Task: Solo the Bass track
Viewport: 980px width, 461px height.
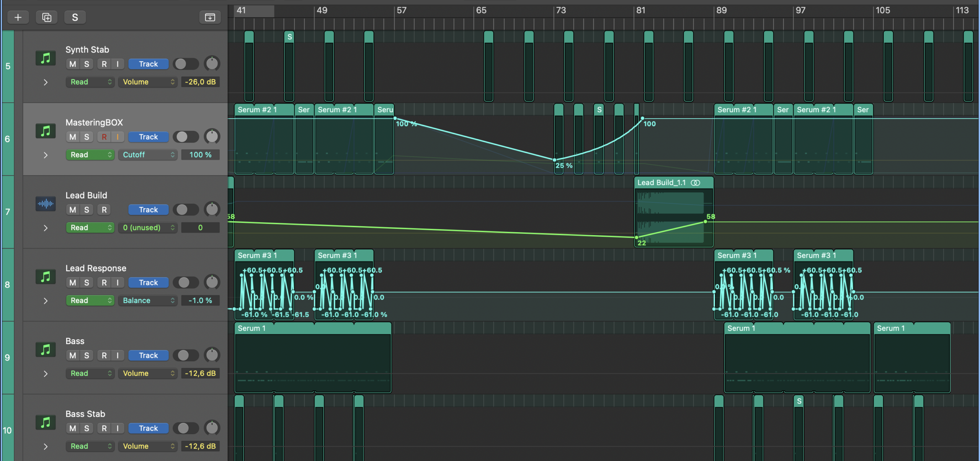Action: [86, 355]
